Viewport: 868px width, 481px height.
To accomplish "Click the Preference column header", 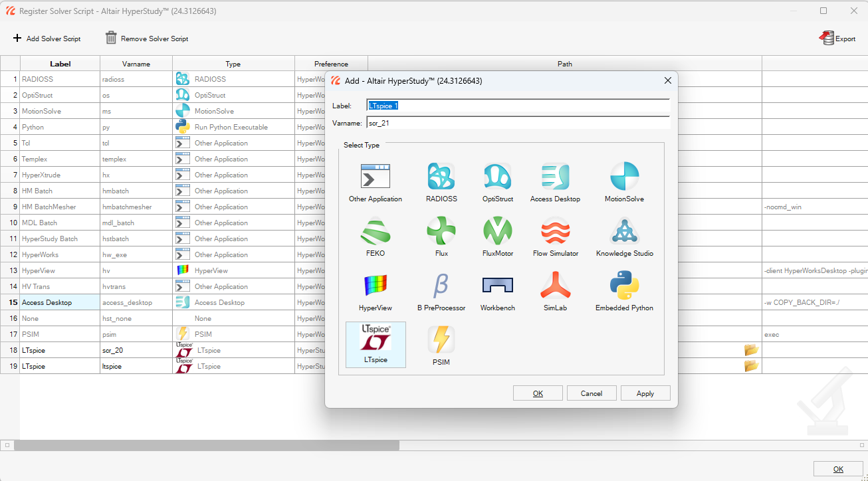I will pos(331,64).
